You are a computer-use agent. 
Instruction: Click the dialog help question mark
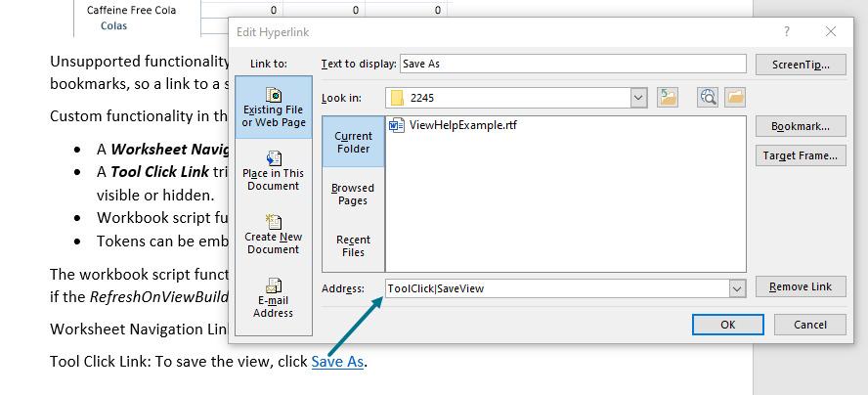tap(787, 32)
